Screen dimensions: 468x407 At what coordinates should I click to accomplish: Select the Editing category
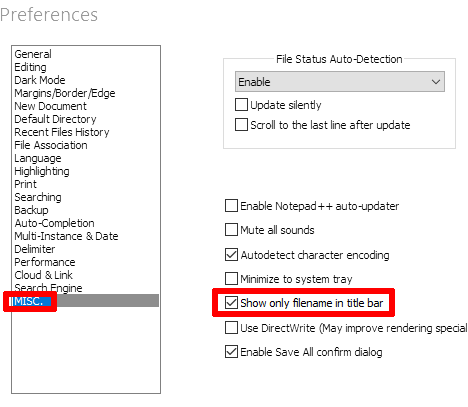(x=30, y=67)
